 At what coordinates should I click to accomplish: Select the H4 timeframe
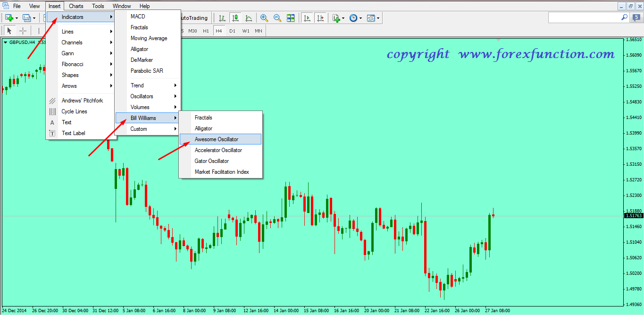point(219,31)
